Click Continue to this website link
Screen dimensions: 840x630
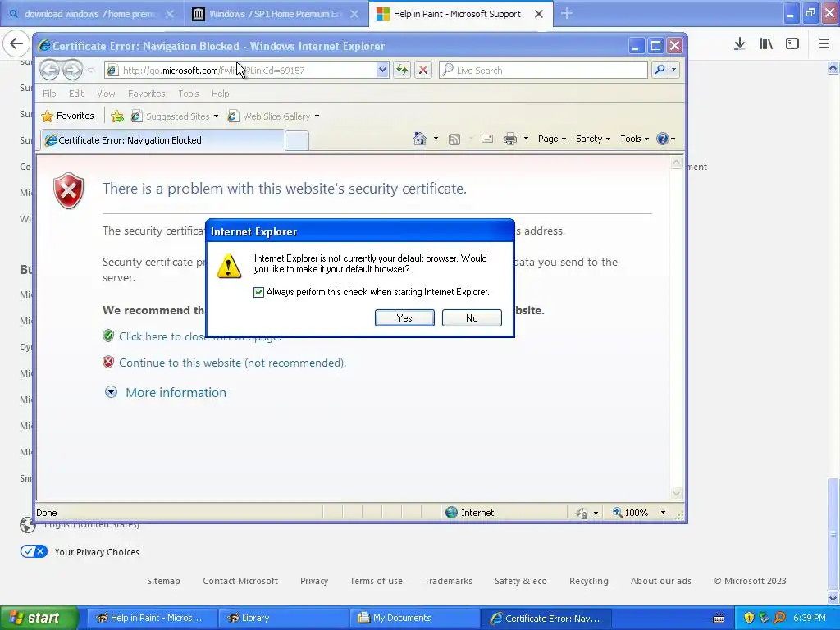[x=232, y=363]
